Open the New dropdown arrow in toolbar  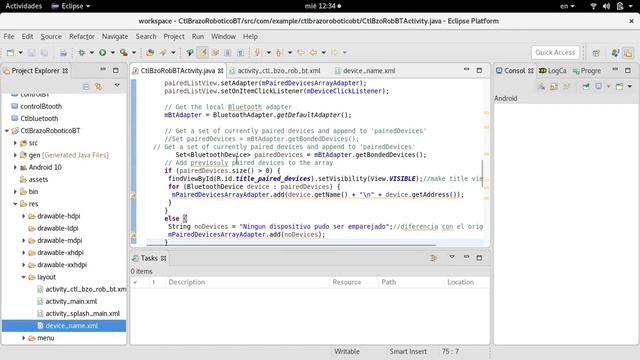tap(20, 53)
